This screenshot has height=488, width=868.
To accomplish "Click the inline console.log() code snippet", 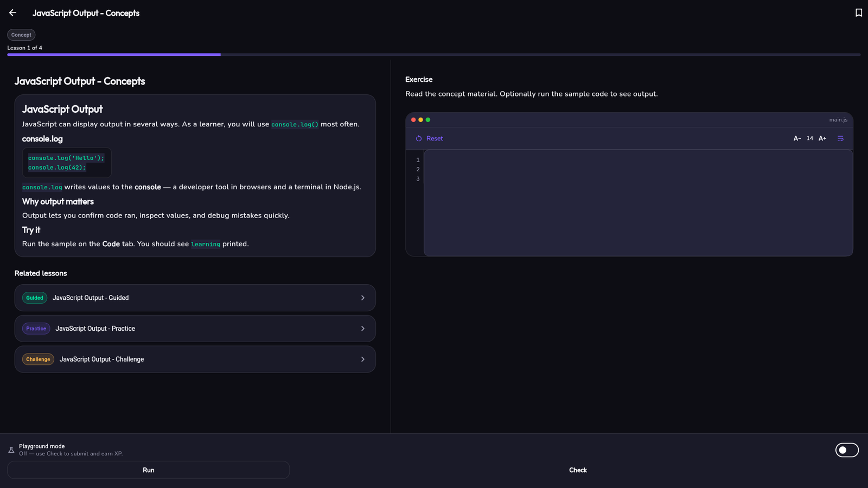I will (295, 125).
